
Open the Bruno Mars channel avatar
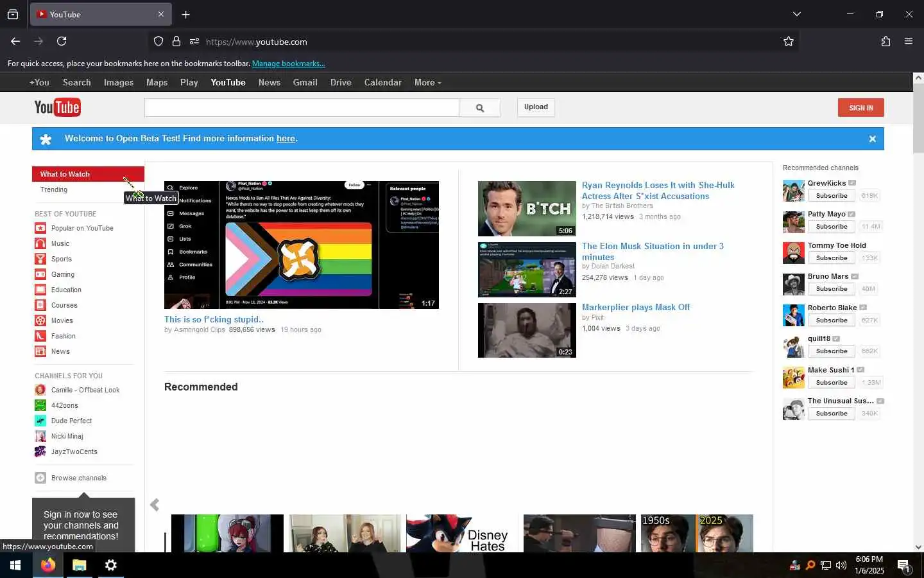[x=794, y=284]
